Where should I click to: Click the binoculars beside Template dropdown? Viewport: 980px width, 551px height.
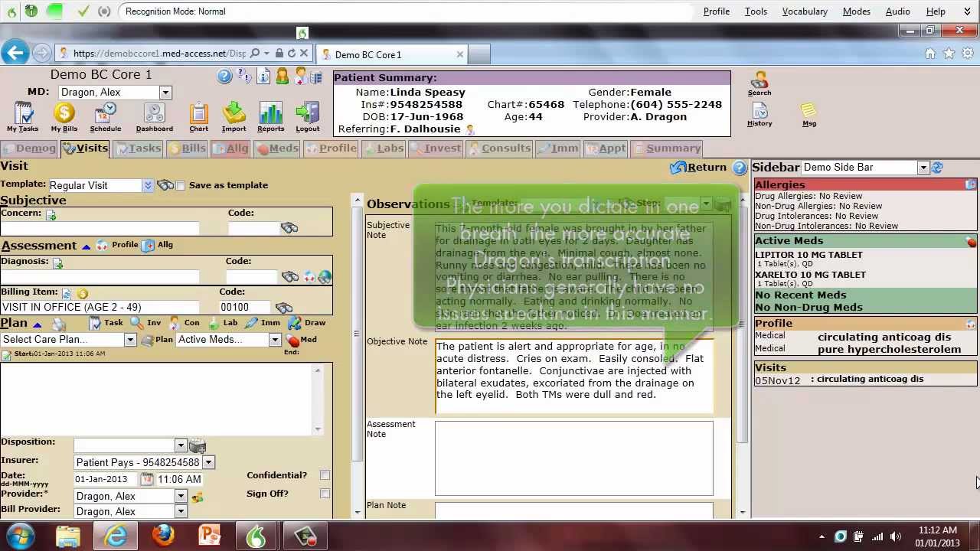coord(165,185)
